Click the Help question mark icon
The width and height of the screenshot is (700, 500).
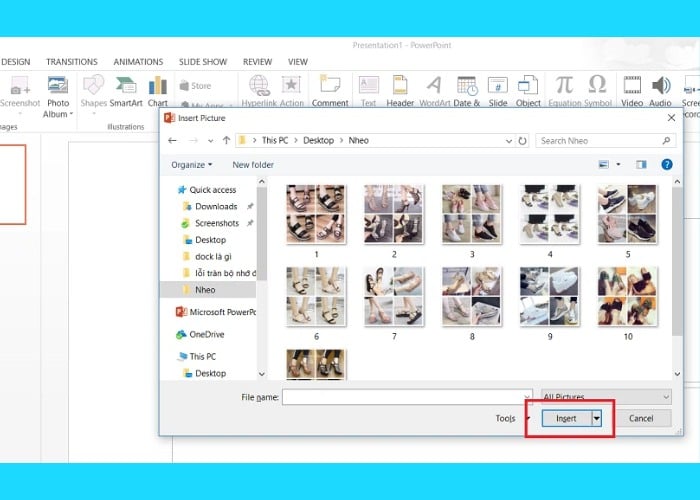667,164
